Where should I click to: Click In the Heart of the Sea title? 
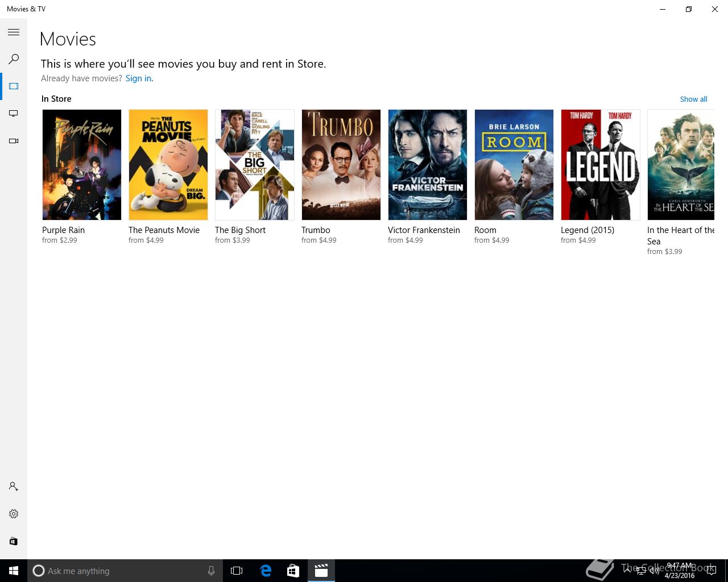pyautogui.click(x=681, y=235)
